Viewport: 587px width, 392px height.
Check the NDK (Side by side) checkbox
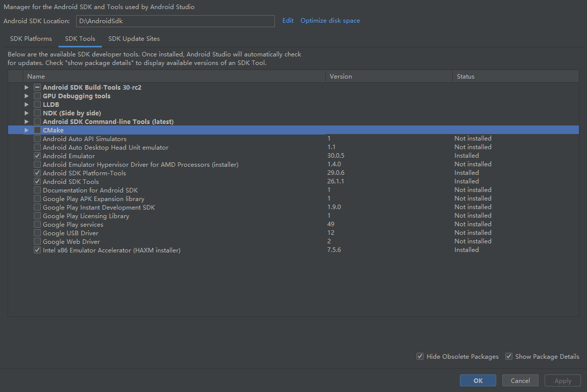(x=37, y=113)
